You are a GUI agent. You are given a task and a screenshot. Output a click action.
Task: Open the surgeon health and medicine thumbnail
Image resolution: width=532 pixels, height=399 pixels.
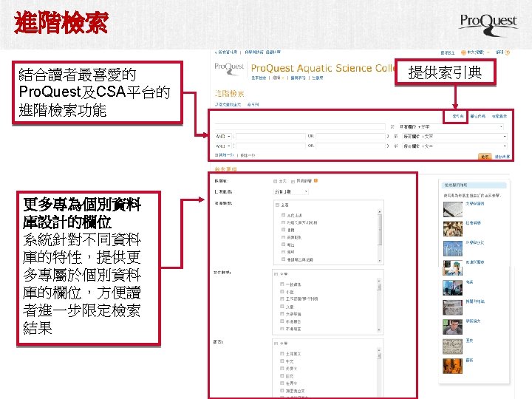453,268
